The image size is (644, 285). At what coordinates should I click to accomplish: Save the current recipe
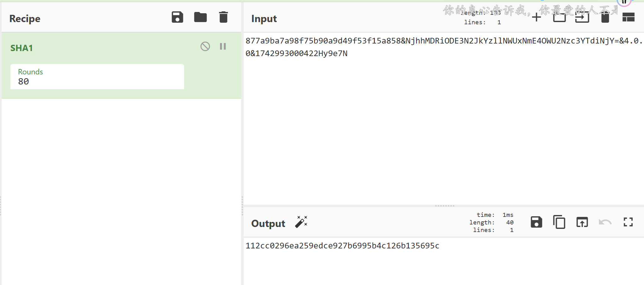(177, 17)
